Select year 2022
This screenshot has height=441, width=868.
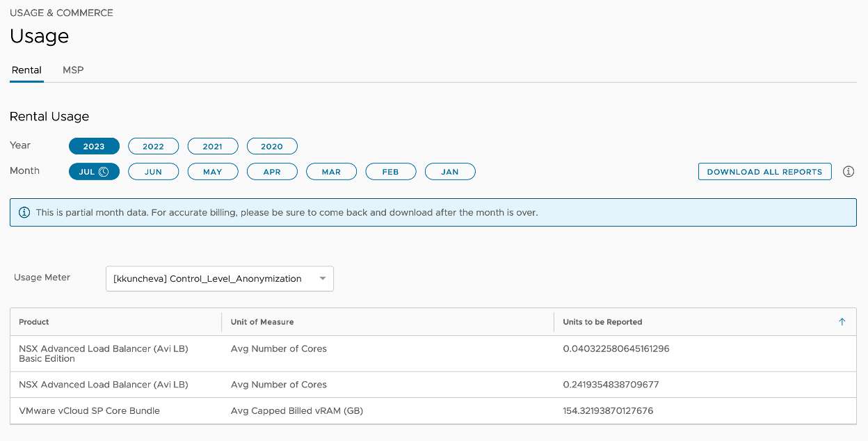(x=153, y=146)
